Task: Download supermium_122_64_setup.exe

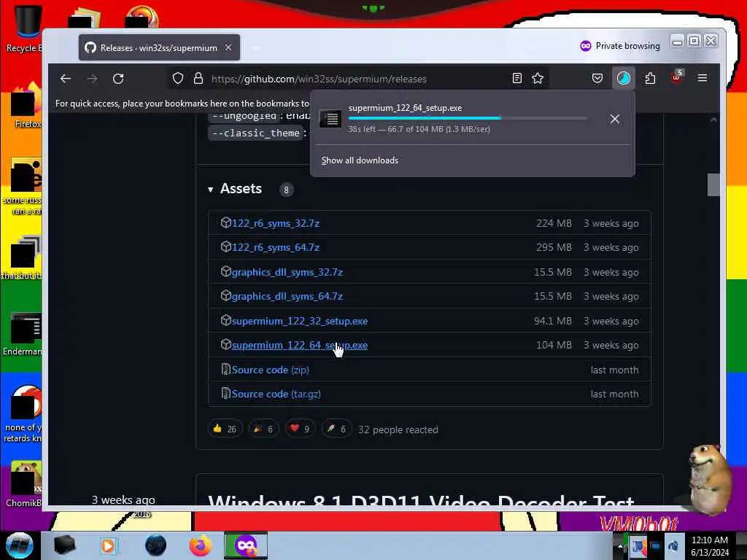Action: pyautogui.click(x=300, y=345)
